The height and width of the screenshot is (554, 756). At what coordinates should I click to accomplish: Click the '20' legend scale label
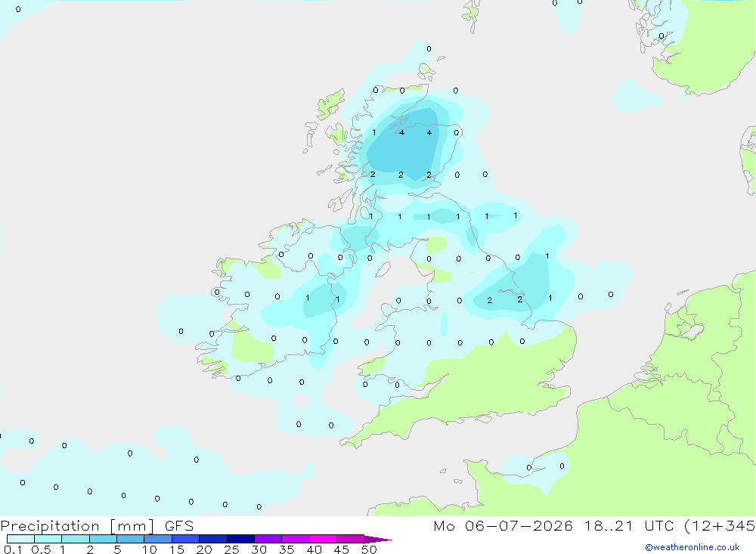(x=204, y=549)
